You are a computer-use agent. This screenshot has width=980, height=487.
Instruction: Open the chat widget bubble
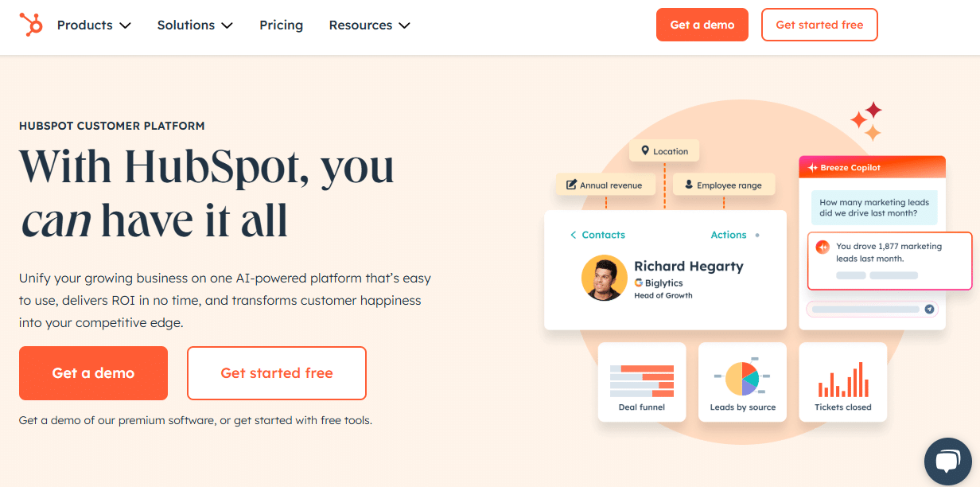947,462
